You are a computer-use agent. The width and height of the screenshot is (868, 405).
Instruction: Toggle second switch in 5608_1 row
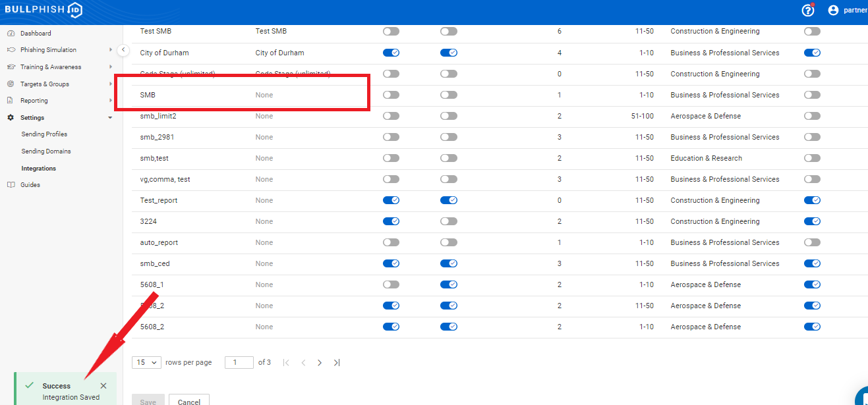[449, 284]
